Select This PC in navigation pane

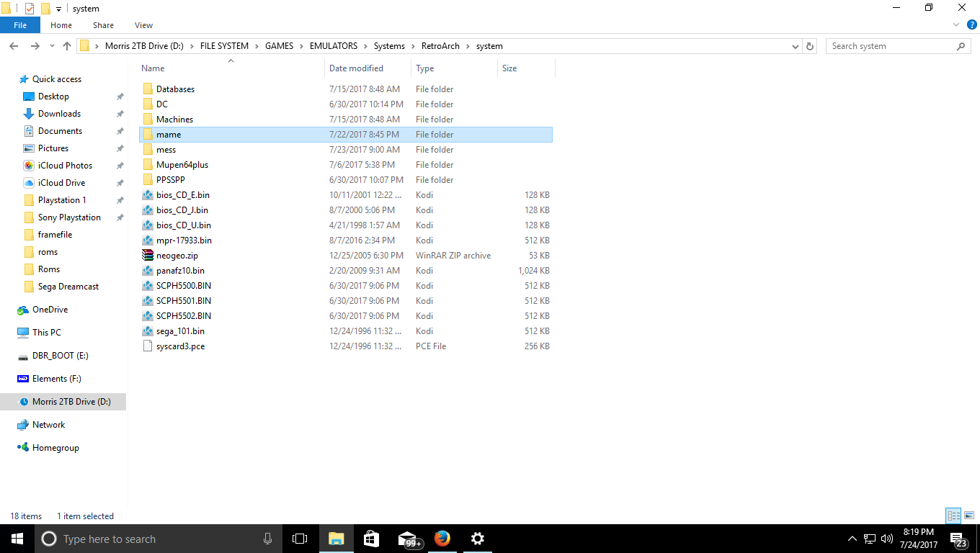(x=40, y=333)
